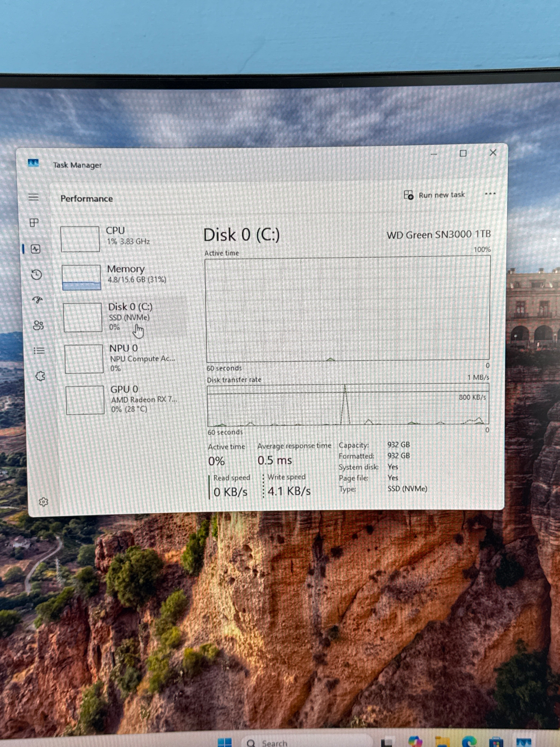Open the Services page puzzle icon
The height and width of the screenshot is (747, 560).
40,376
